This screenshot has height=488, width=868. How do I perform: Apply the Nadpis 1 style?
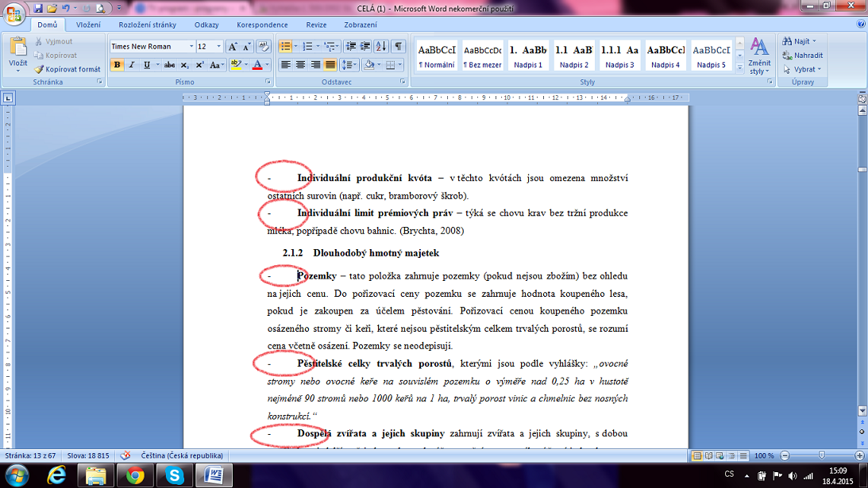click(528, 56)
